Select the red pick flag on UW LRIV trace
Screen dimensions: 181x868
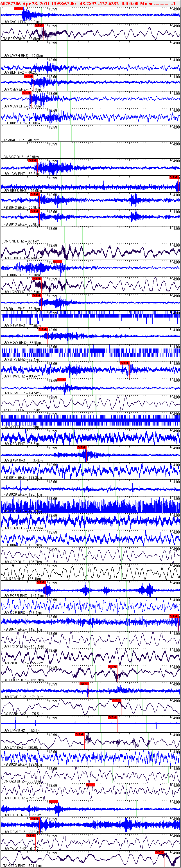tap(37, 279)
